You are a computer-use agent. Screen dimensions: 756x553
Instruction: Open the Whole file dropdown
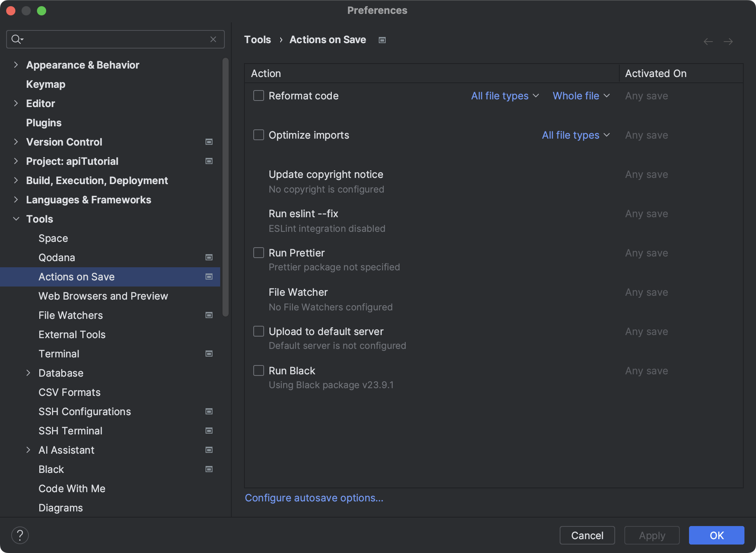coord(581,96)
